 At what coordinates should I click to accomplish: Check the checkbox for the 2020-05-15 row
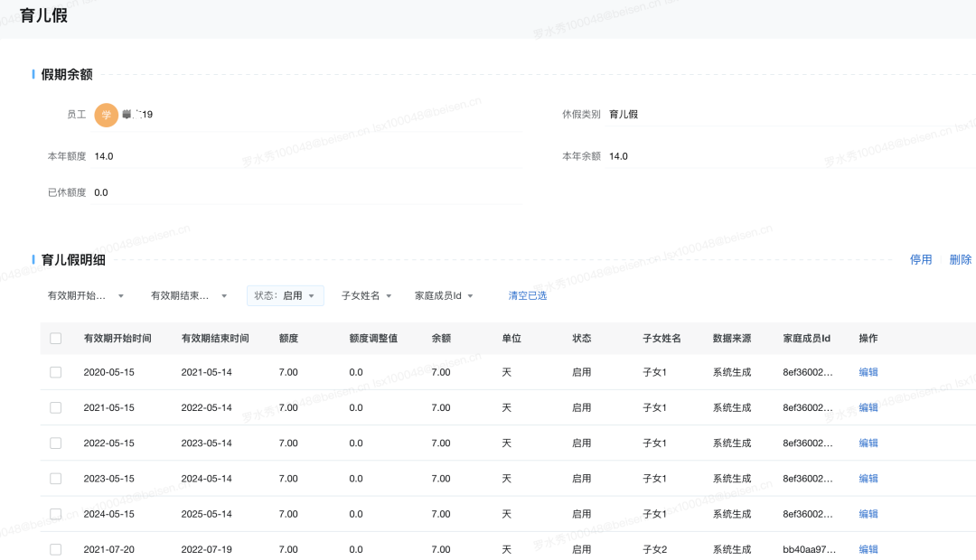pos(55,371)
